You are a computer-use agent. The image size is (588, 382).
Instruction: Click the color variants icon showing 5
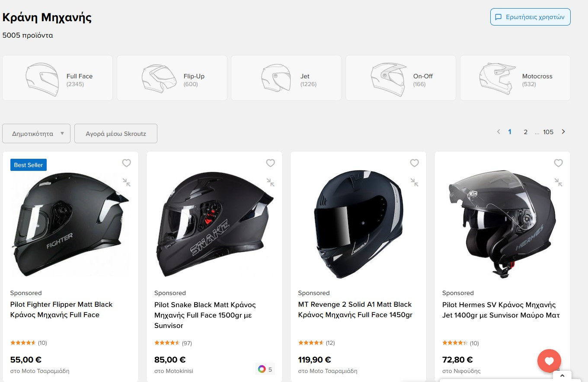[265, 369]
